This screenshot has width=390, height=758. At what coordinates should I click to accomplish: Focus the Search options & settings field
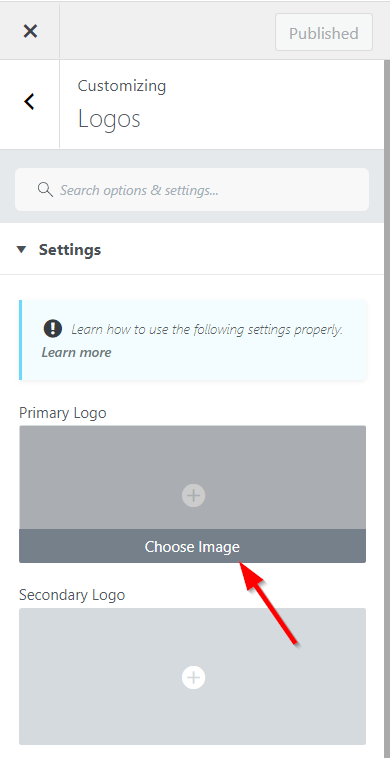click(x=192, y=190)
